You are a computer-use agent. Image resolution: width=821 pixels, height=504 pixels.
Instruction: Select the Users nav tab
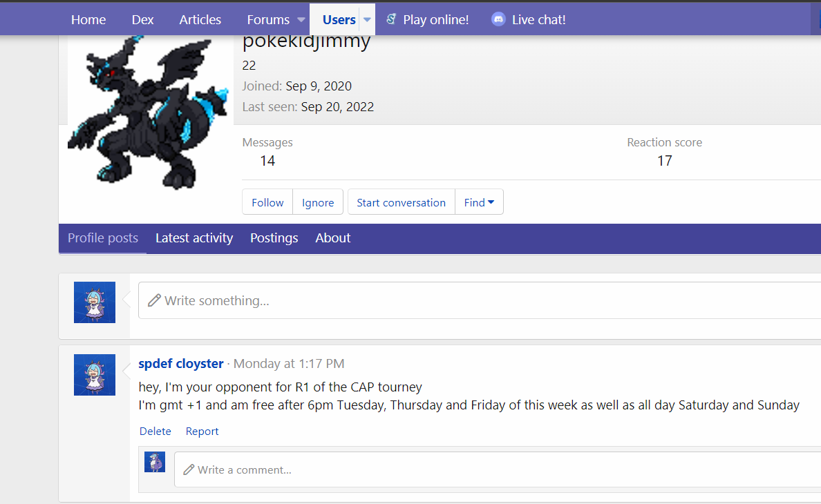pos(339,20)
